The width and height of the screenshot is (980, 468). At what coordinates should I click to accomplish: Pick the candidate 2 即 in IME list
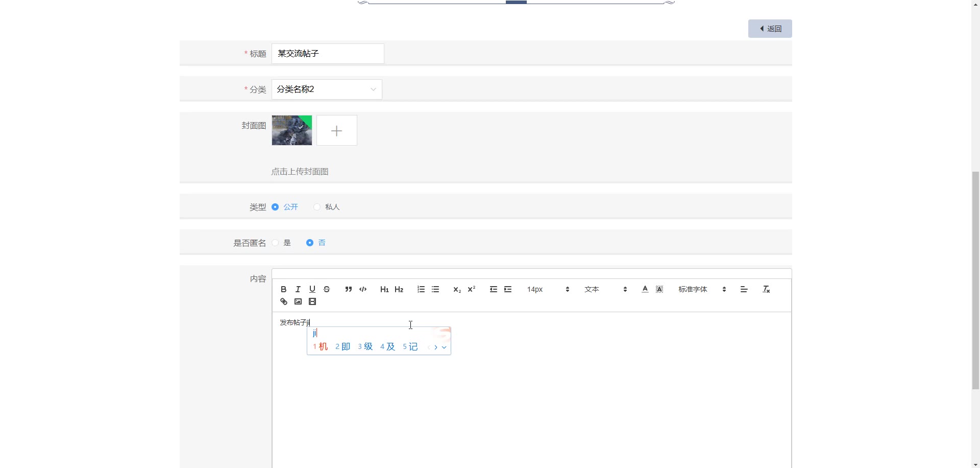tap(343, 347)
